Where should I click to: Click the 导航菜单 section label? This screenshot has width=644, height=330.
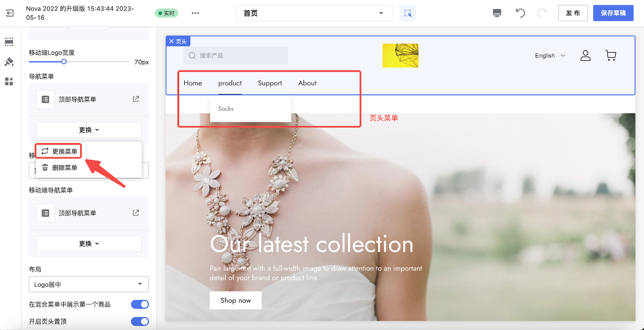41,76
